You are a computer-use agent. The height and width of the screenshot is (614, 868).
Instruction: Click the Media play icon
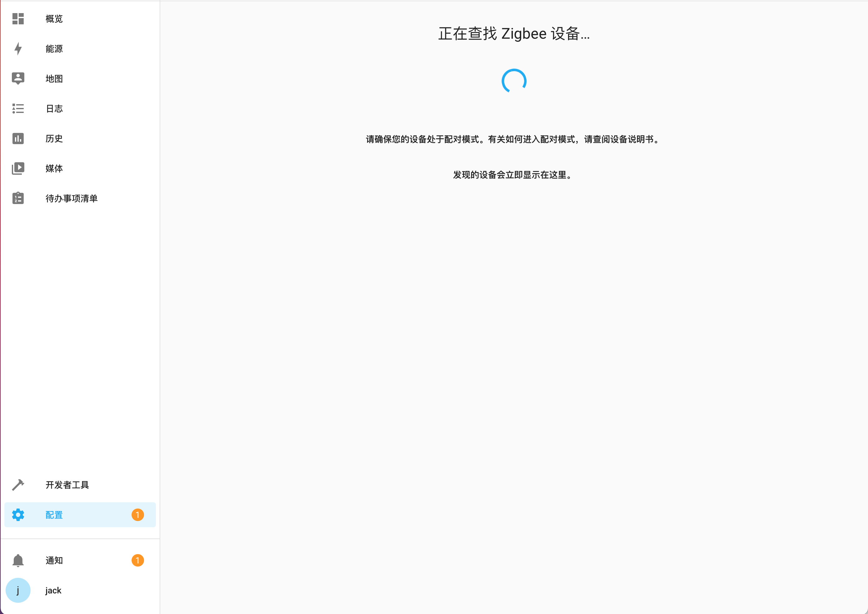pos(18,168)
